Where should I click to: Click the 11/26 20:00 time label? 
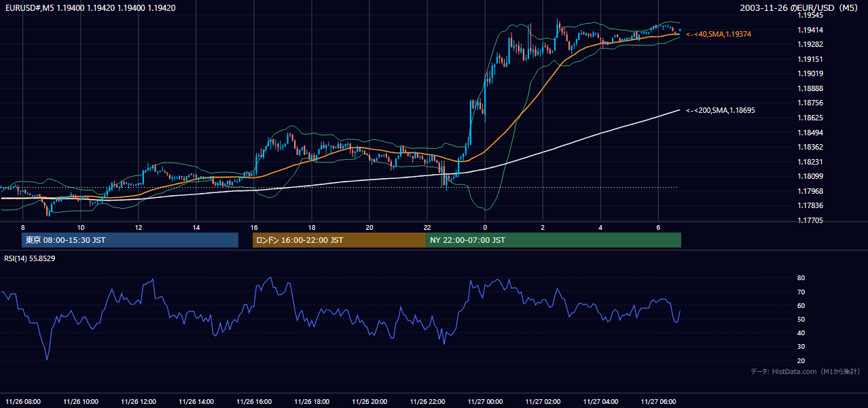click(x=369, y=402)
